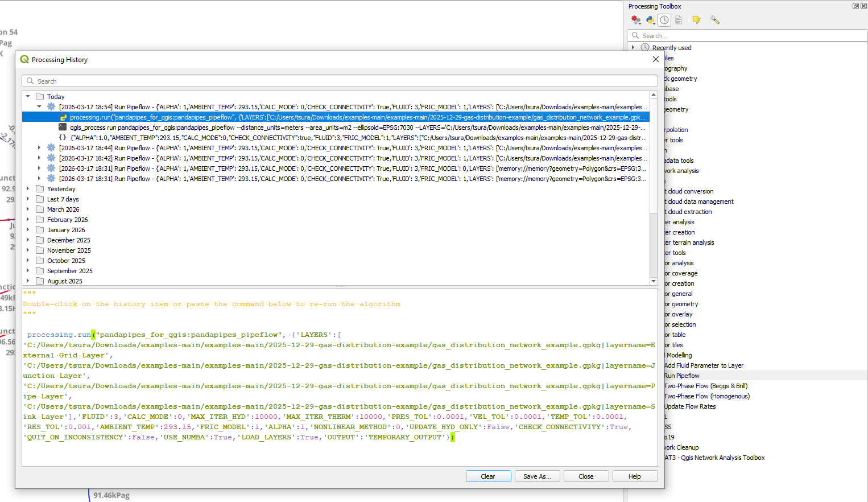The height and width of the screenshot is (502, 868).
Task: Click the August 2025 folder icon
Action: point(40,281)
